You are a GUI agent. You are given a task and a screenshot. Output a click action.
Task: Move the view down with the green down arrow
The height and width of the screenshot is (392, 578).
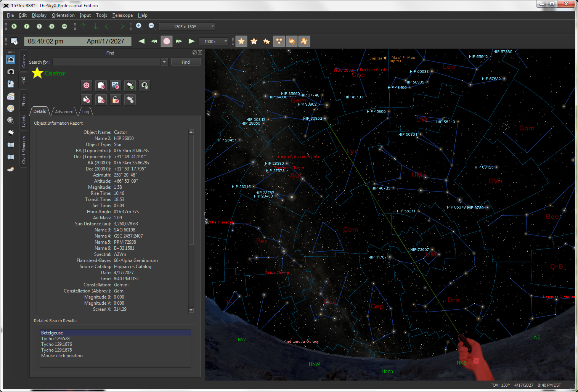[x=96, y=26]
